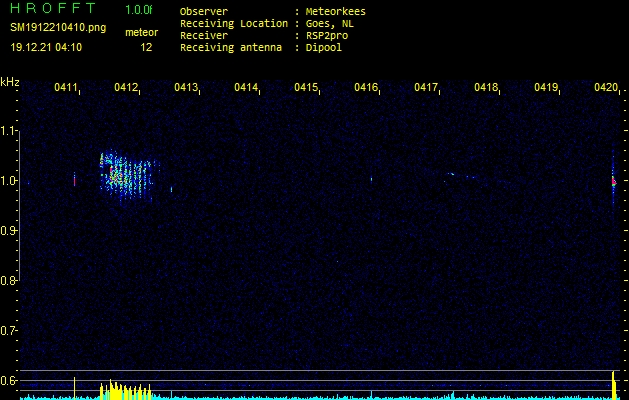Click the 0420 time marker
The image size is (629, 400).
606,87
